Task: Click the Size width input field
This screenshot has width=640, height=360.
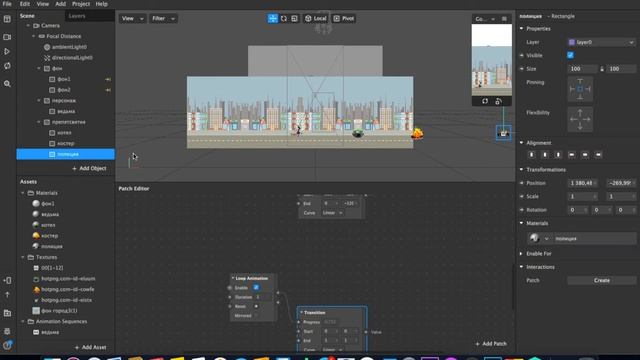Action: [x=582, y=69]
